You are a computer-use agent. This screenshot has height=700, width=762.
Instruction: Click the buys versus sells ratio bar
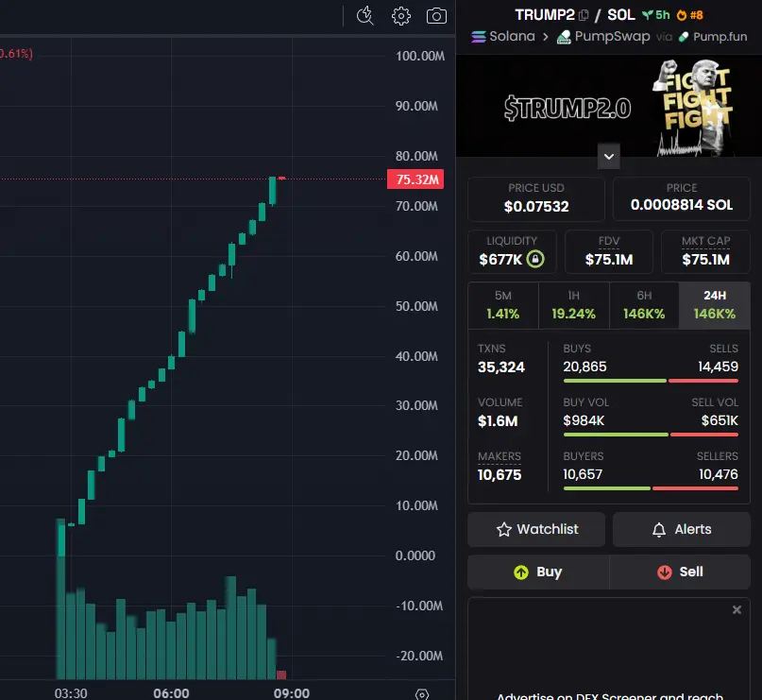coord(651,381)
